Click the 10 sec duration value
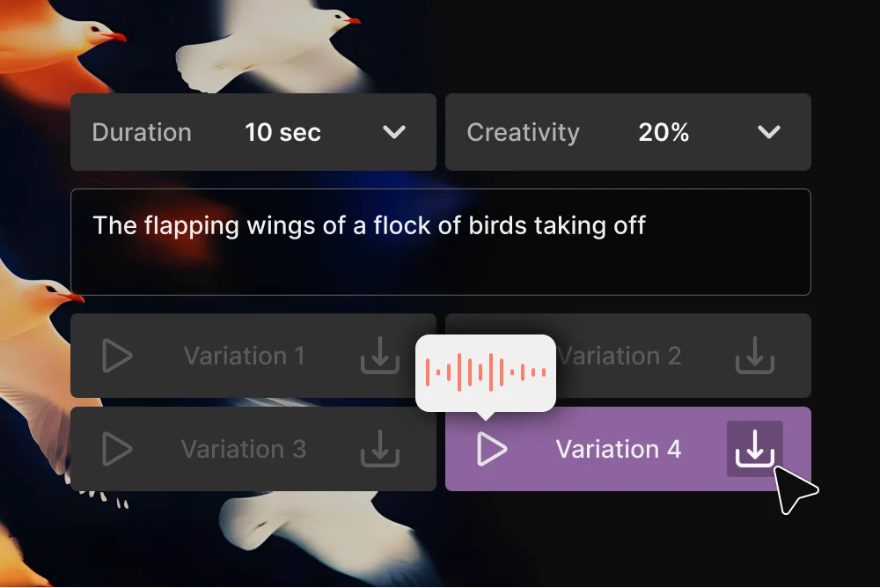Screen dimensions: 880x588 (283, 132)
